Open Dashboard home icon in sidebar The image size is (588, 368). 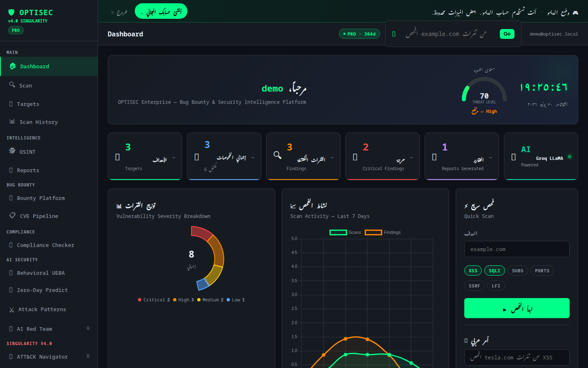point(13,66)
